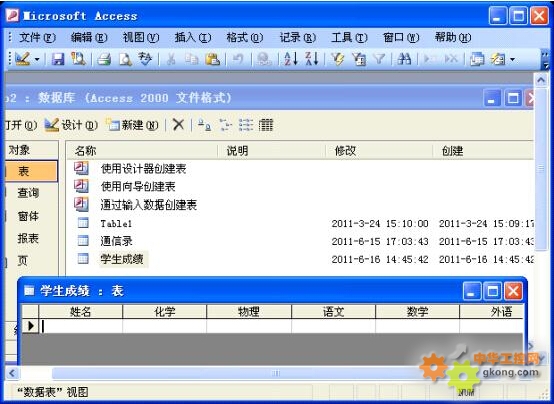Open toolbar options overflow arrow at right
Viewport: 554px width, 404px height.
[546, 60]
